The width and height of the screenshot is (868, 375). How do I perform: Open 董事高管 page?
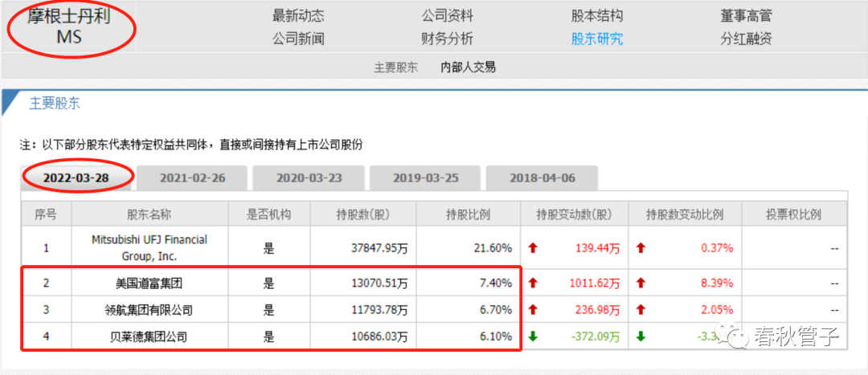(746, 16)
